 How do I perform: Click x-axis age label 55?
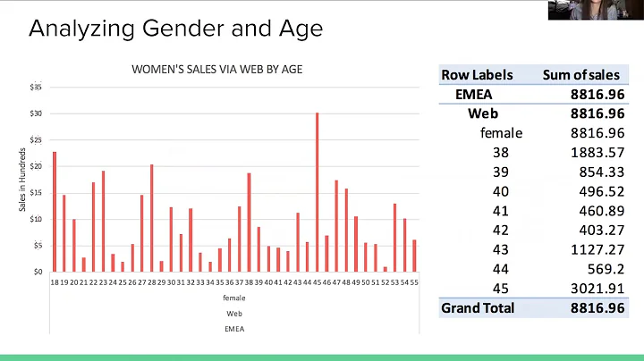click(414, 282)
